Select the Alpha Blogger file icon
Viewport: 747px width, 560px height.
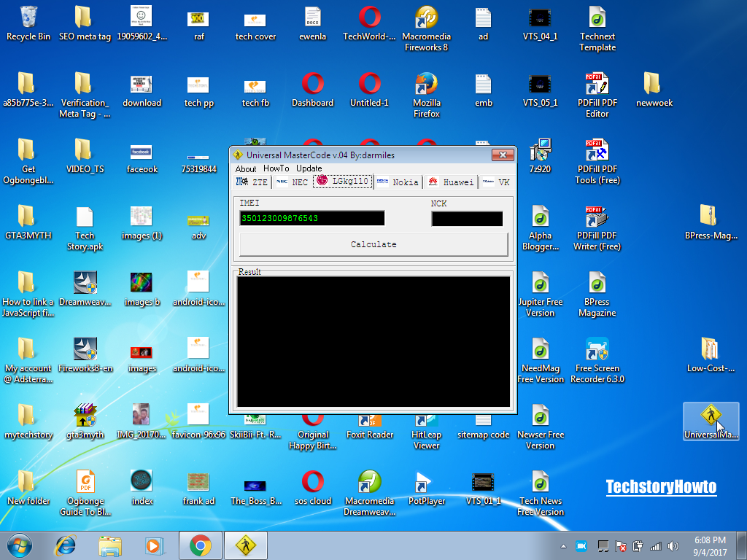(541, 228)
